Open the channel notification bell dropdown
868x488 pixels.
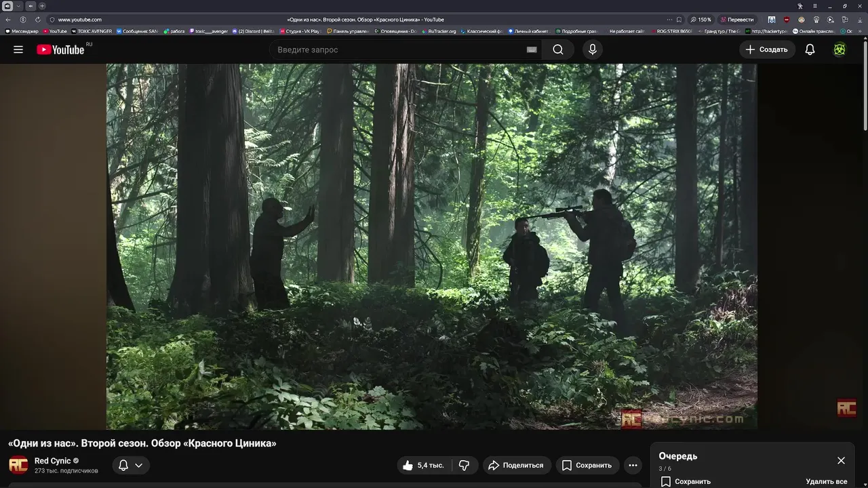pos(130,465)
